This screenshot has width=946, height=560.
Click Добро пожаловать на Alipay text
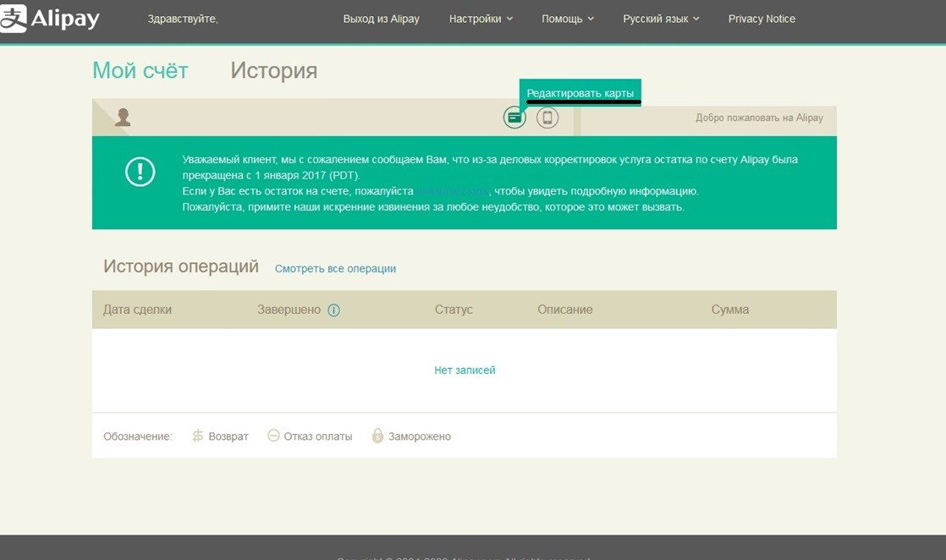click(759, 118)
